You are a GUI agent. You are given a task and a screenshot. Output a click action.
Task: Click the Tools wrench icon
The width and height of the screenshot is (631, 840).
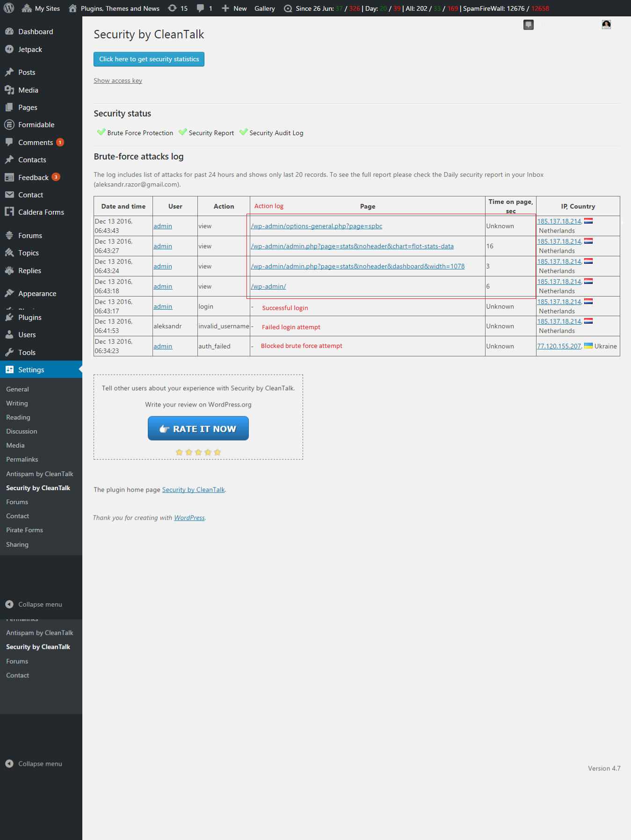[9, 352]
